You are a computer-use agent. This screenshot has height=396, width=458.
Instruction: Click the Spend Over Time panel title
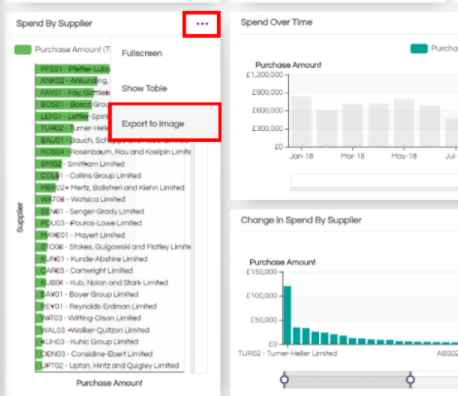[276, 22]
